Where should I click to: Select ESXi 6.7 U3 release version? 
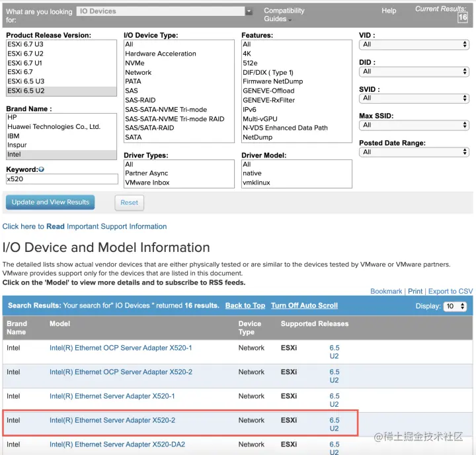(x=61, y=44)
